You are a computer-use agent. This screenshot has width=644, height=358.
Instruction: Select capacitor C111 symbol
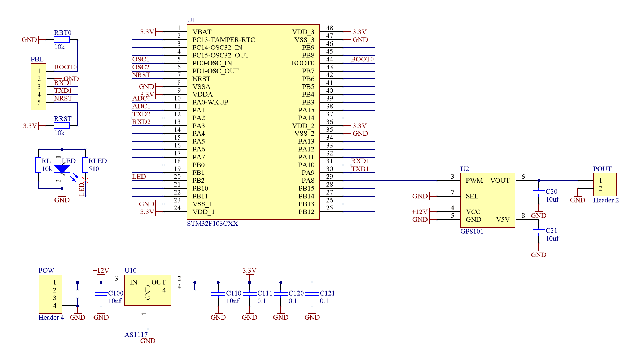point(249,294)
